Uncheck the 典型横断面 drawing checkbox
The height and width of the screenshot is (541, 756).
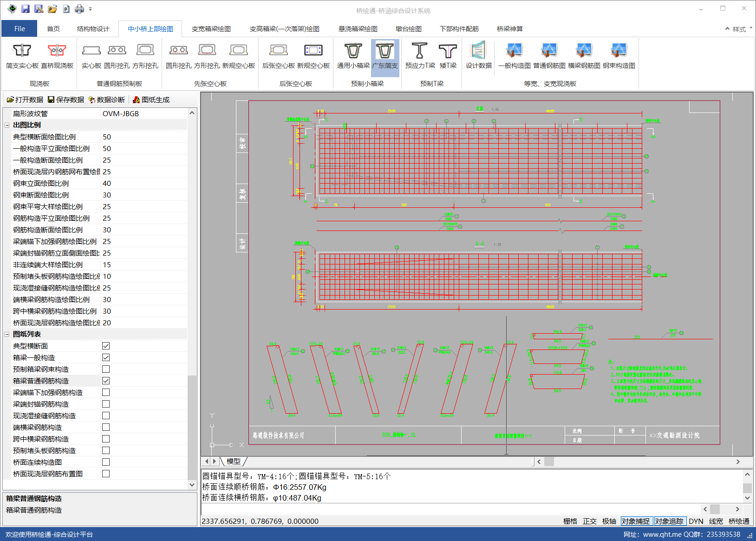[106, 346]
